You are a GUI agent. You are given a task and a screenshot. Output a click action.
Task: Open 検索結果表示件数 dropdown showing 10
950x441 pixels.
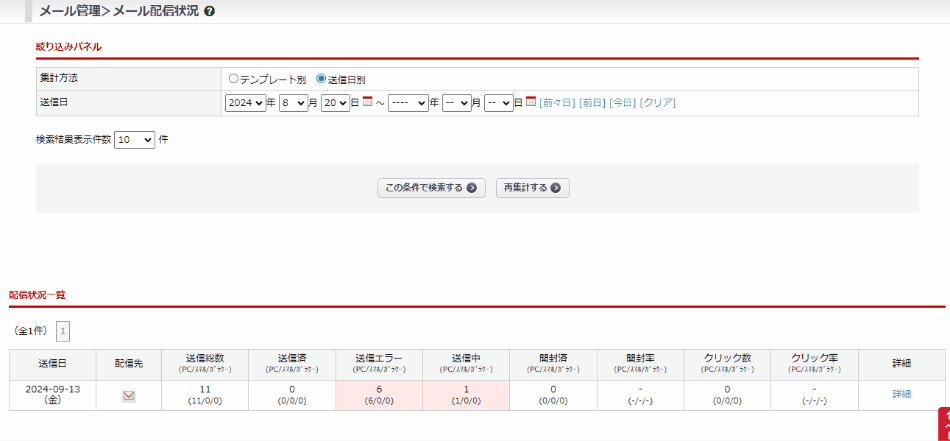tap(135, 140)
